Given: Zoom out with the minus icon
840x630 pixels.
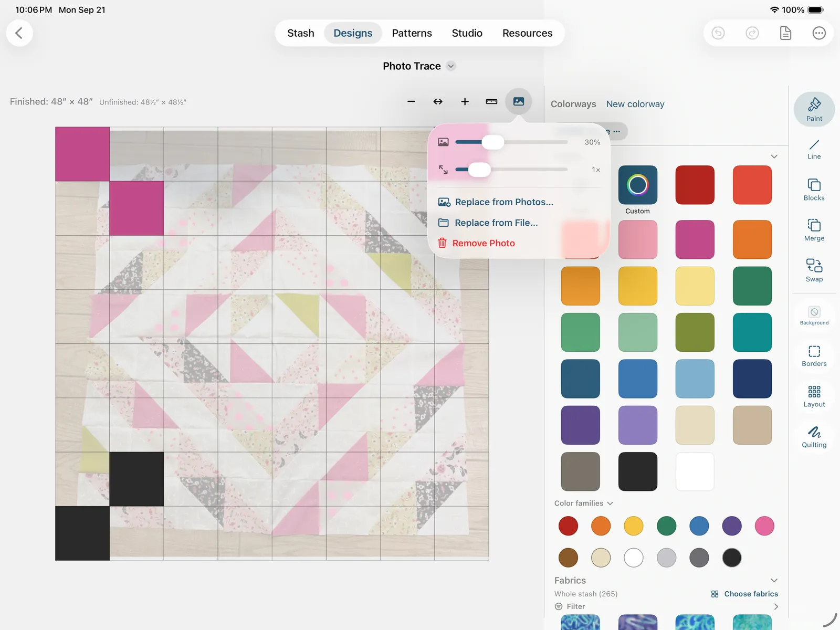Looking at the screenshot, I should (411, 101).
